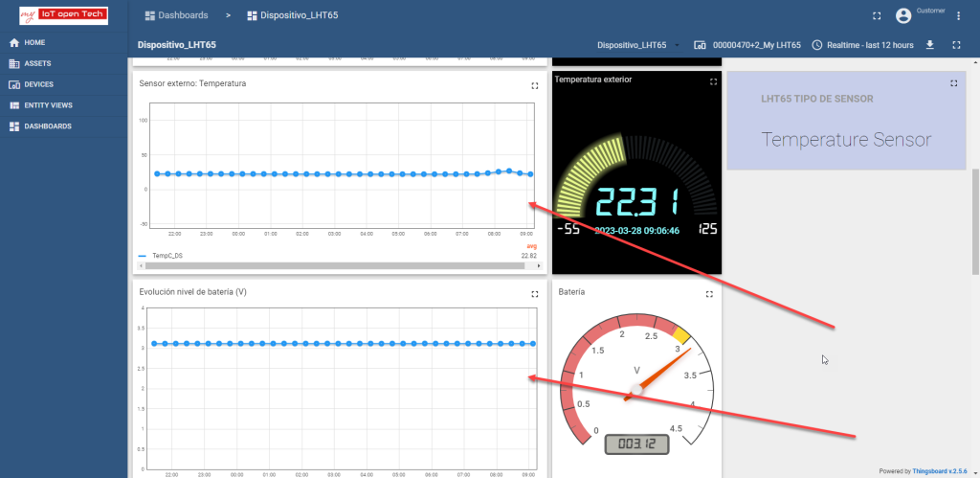Expand Sensor externo: Temperatura widget to fullscreen
This screenshot has height=478, width=980.
pyautogui.click(x=535, y=84)
